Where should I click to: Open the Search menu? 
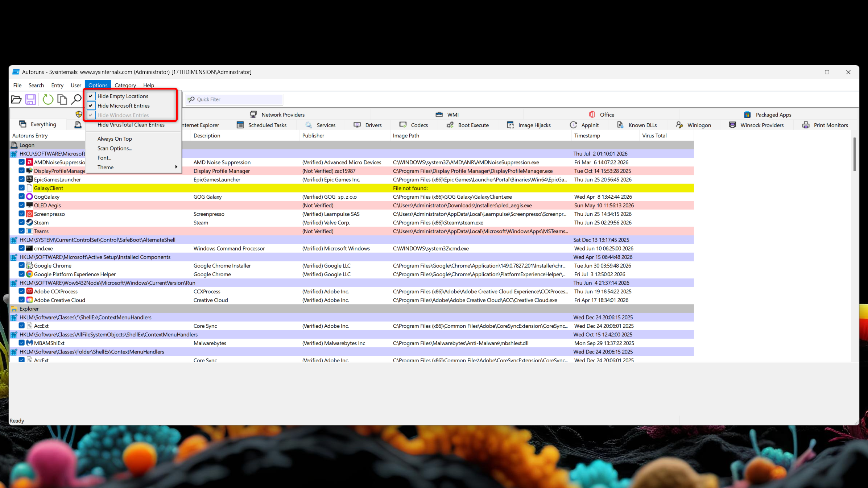36,85
